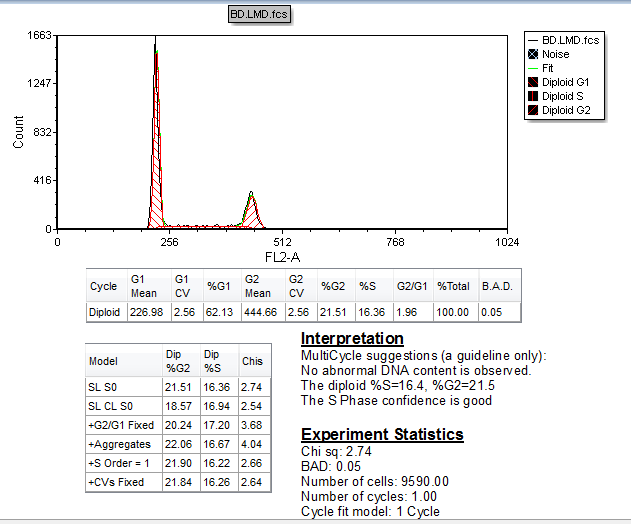Click the Diploid G2 legend icon
The height and width of the screenshot is (524, 631).
tap(533, 110)
